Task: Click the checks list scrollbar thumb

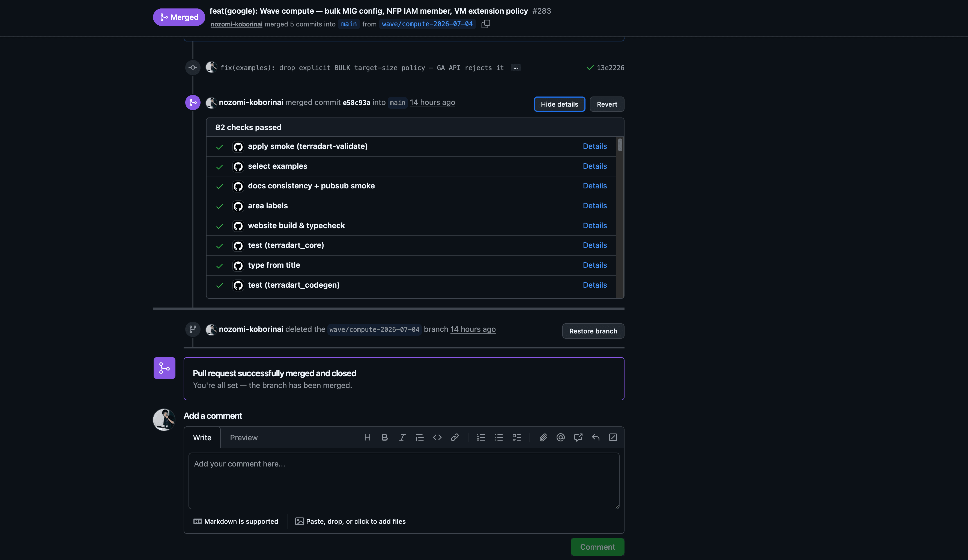Action: pos(620,145)
